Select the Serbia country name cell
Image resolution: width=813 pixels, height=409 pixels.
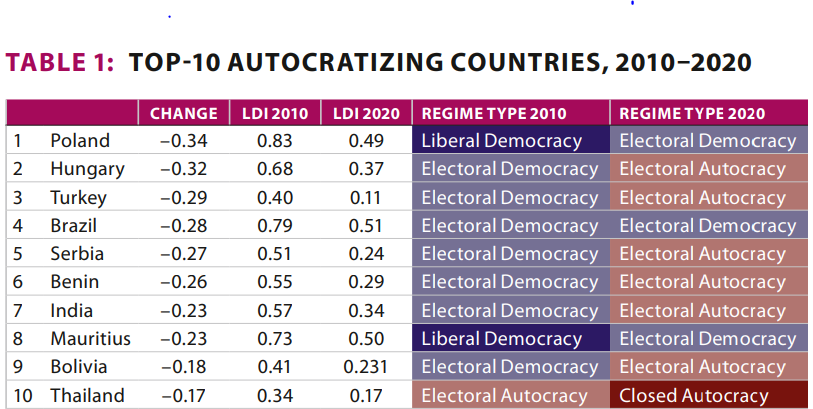[77, 254]
